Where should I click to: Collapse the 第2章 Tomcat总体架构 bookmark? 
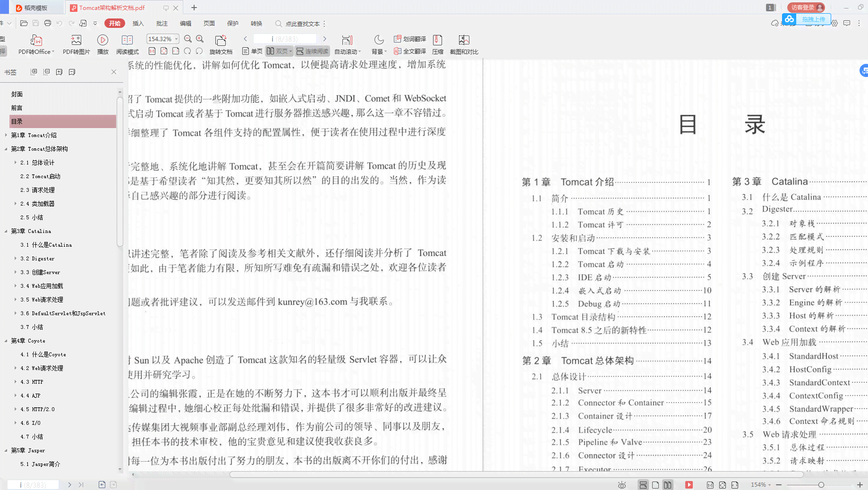6,149
